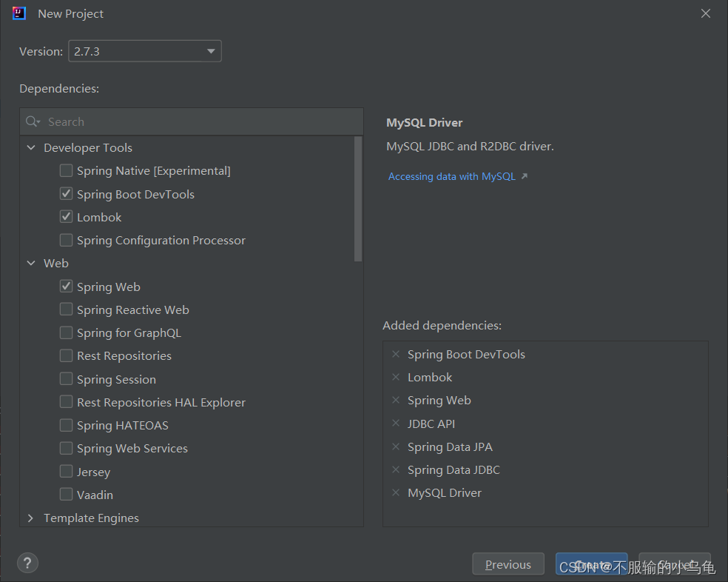
Task: Enable the Jersey checkbox
Action: (x=66, y=472)
